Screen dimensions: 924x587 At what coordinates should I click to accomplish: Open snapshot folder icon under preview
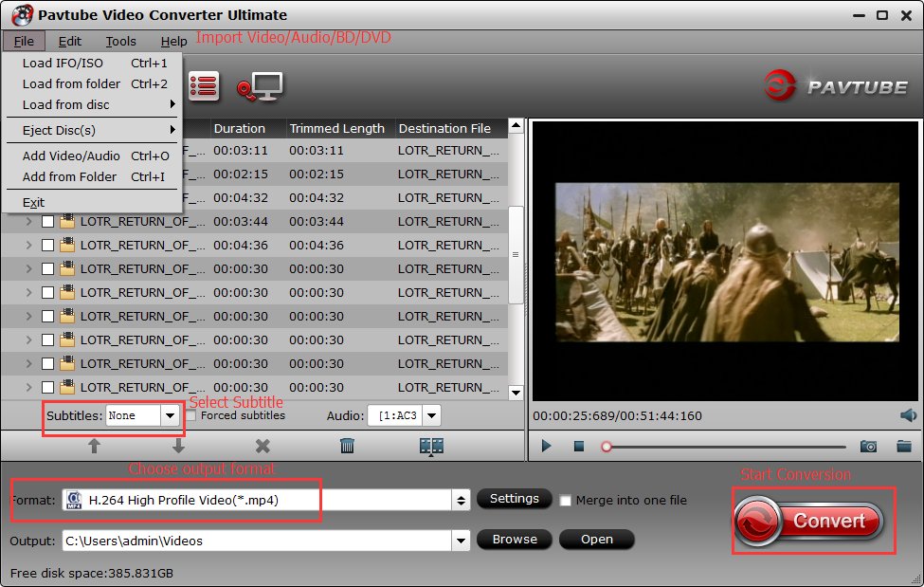pos(904,446)
